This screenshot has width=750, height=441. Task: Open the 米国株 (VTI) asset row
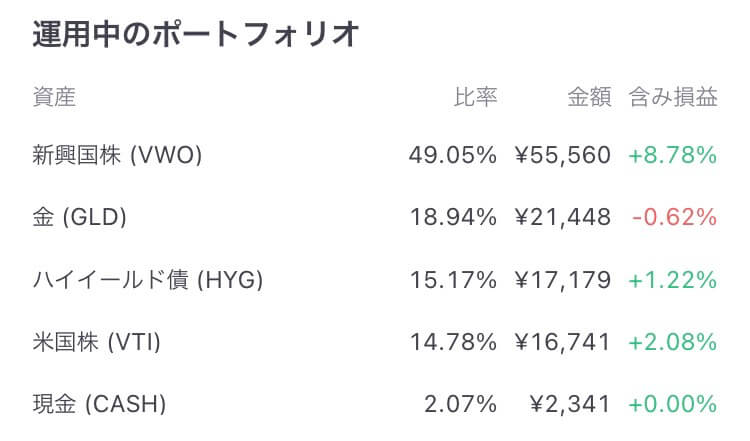pyautogui.click(x=375, y=342)
